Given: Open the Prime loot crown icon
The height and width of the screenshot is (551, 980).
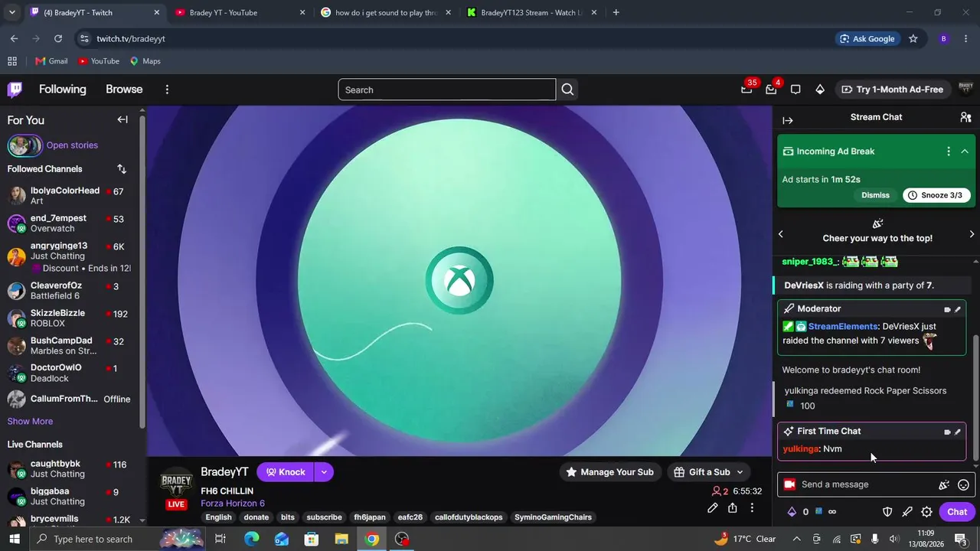Looking at the screenshot, I should 746,90.
